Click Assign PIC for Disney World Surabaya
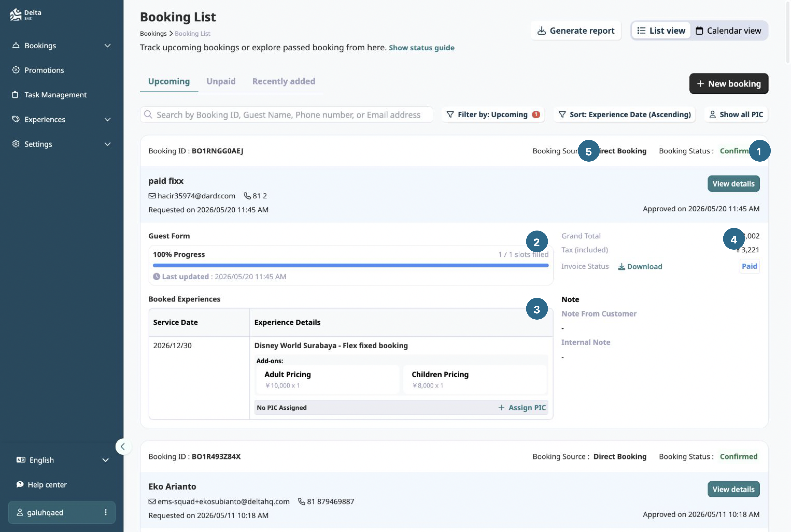Screen dimensions: 791x532 [x=522, y=407]
